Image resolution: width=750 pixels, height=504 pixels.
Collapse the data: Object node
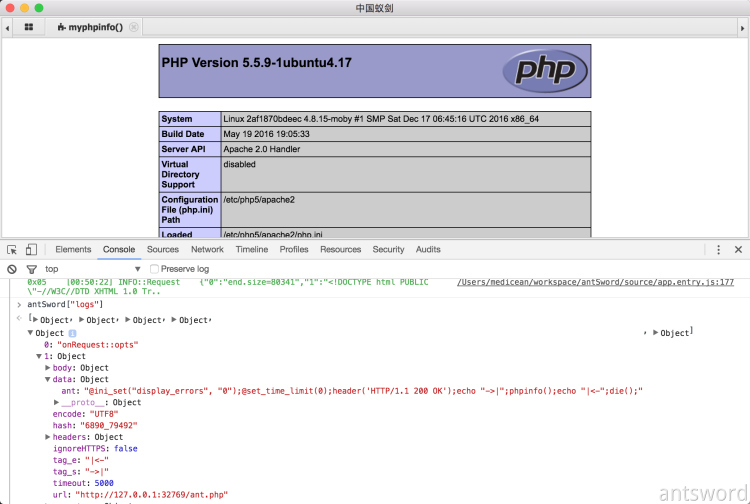(46, 380)
